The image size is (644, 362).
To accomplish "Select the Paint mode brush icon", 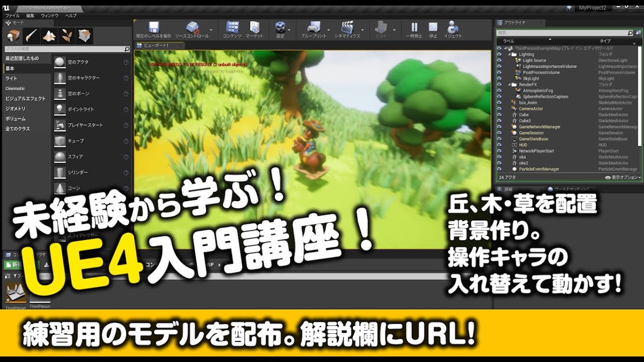I will click(x=32, y=36).
